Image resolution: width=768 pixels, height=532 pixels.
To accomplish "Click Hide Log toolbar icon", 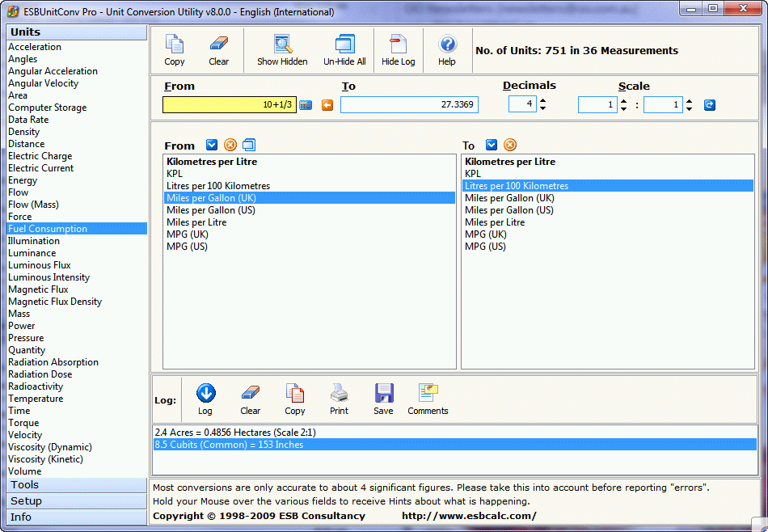I will [398, 50].
